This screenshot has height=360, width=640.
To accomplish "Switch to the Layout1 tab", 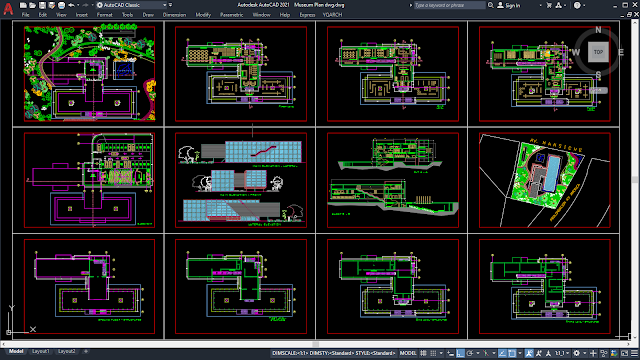I will pyautogui.click(x=41, y=351).
